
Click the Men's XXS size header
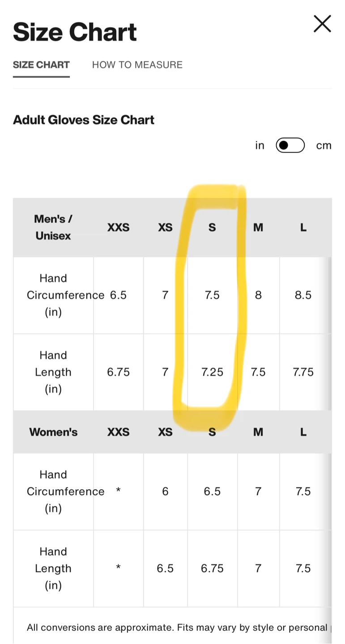[118, 228]
